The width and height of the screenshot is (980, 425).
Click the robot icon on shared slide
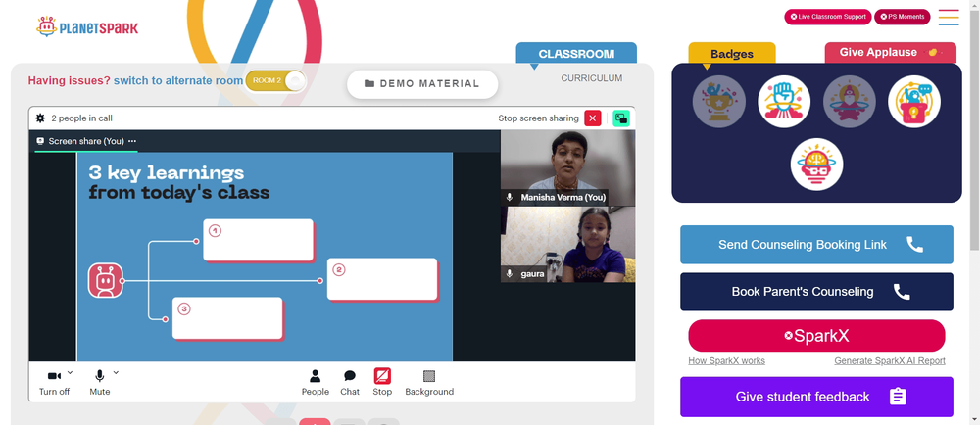tap(105, 280)
